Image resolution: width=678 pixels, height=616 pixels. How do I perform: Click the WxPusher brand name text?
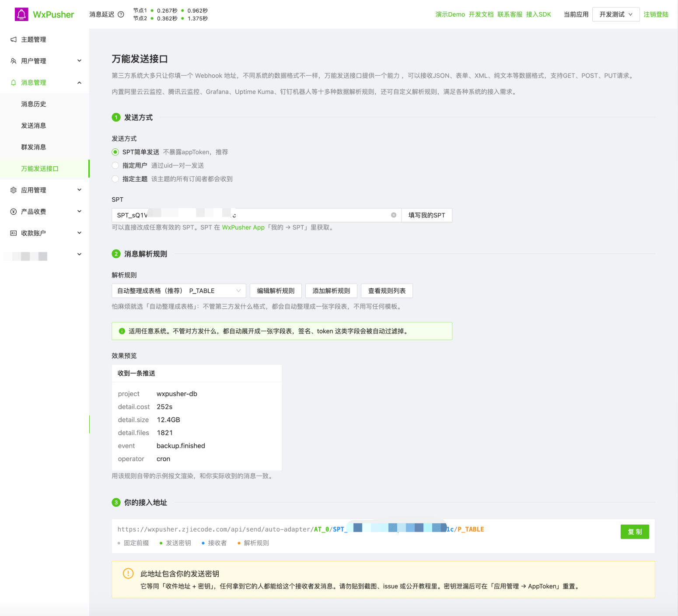point(53,14)
